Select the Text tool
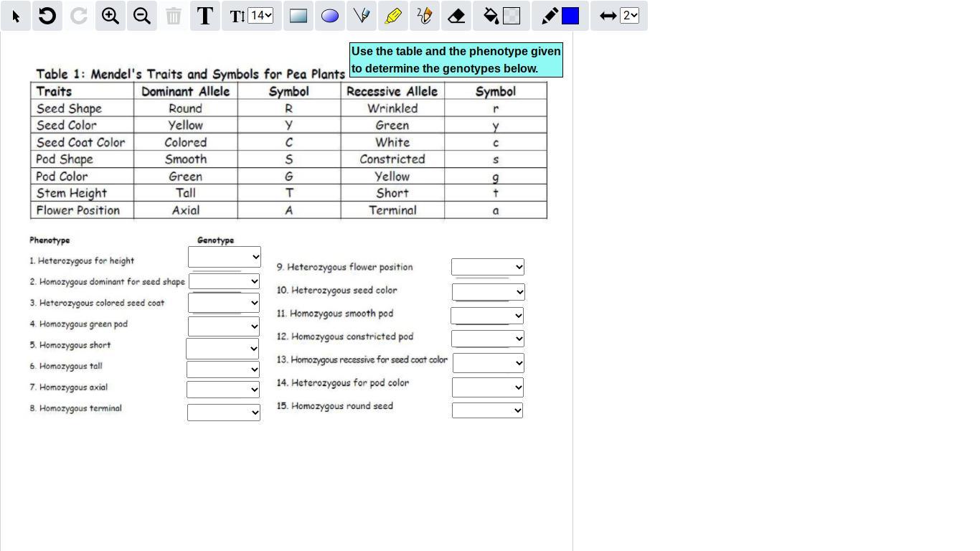980x551 pixels. pyautogui.click(x=205, y=16)
